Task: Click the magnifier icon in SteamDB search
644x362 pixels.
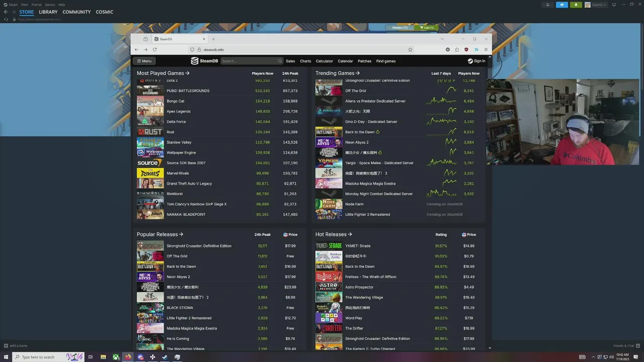Action: pos(280,61)
